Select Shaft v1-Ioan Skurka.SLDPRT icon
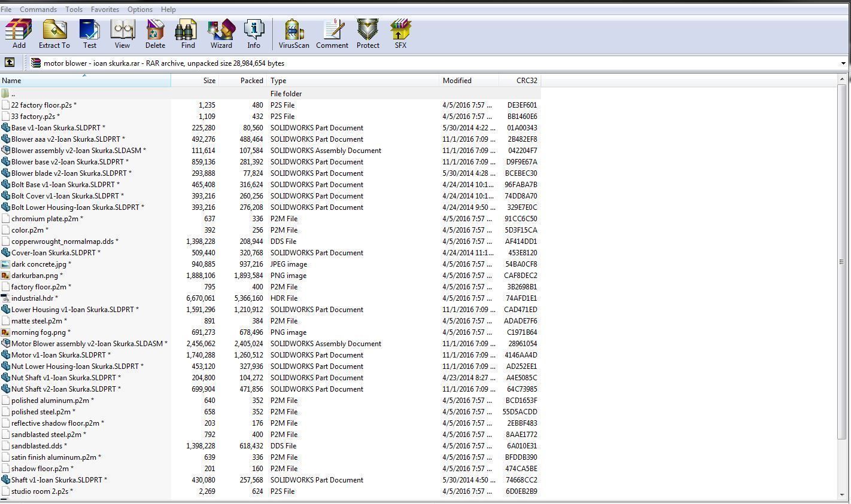Viewport: 851px width, 504px height. point(6,479)
